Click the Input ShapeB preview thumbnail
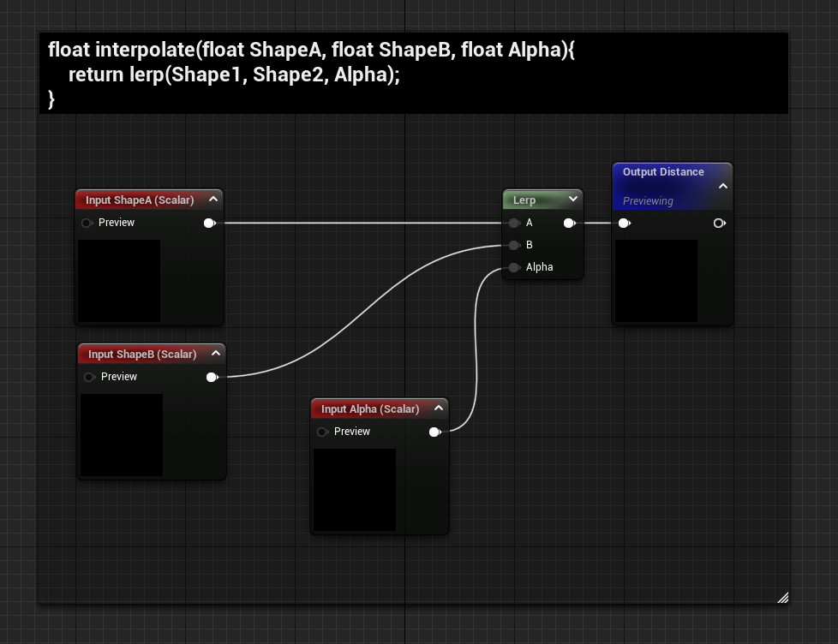 click(x=121, y=433)
